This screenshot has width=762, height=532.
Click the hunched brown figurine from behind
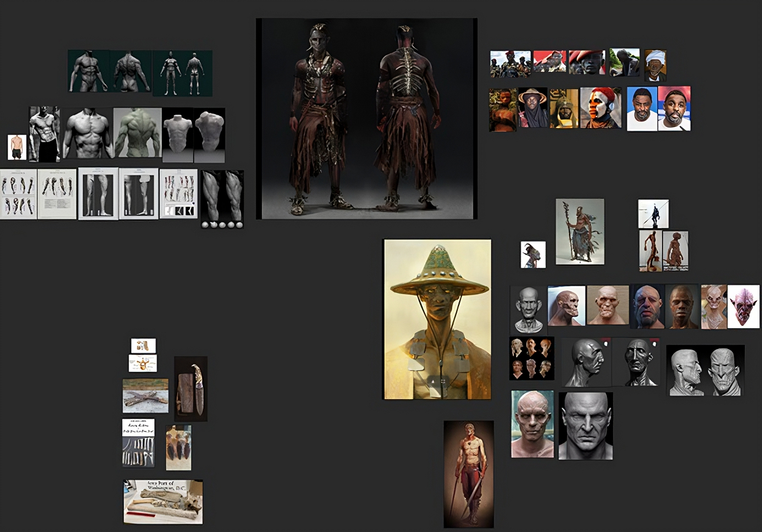(x=676, y=250)
